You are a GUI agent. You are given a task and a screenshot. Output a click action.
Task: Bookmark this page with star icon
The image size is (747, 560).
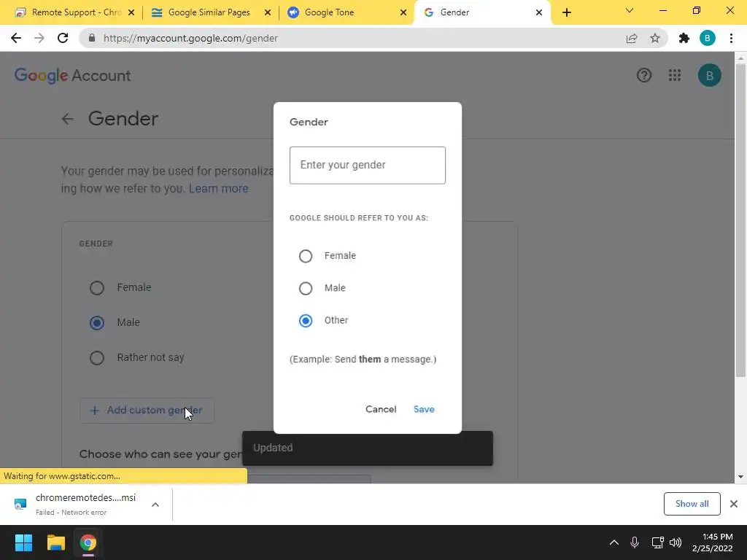point(655,38)
